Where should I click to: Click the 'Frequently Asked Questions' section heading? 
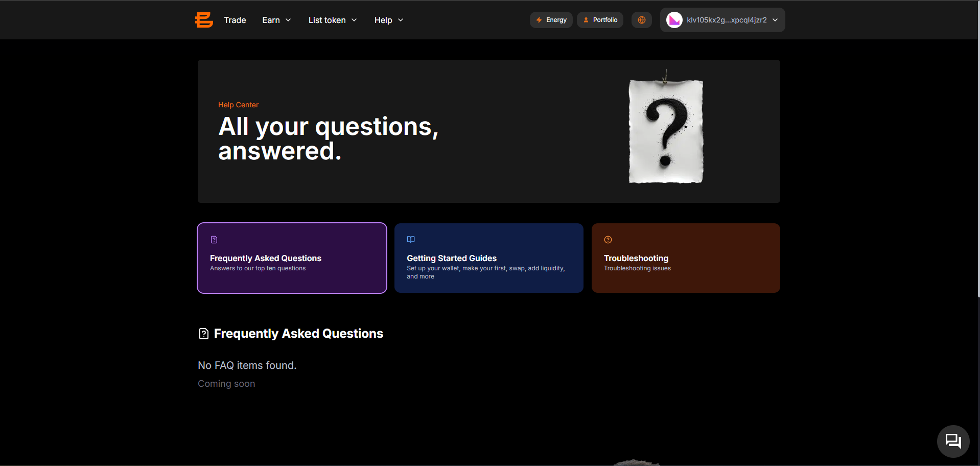coord(298,334)
